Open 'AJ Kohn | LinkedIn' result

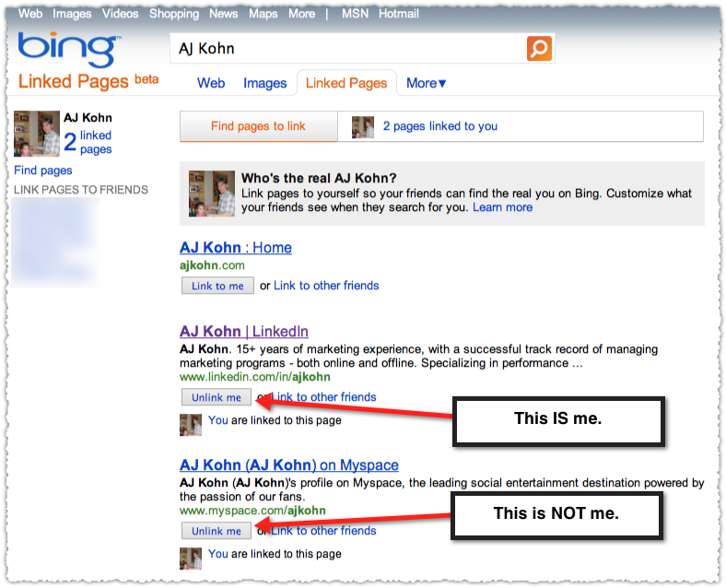244,332
